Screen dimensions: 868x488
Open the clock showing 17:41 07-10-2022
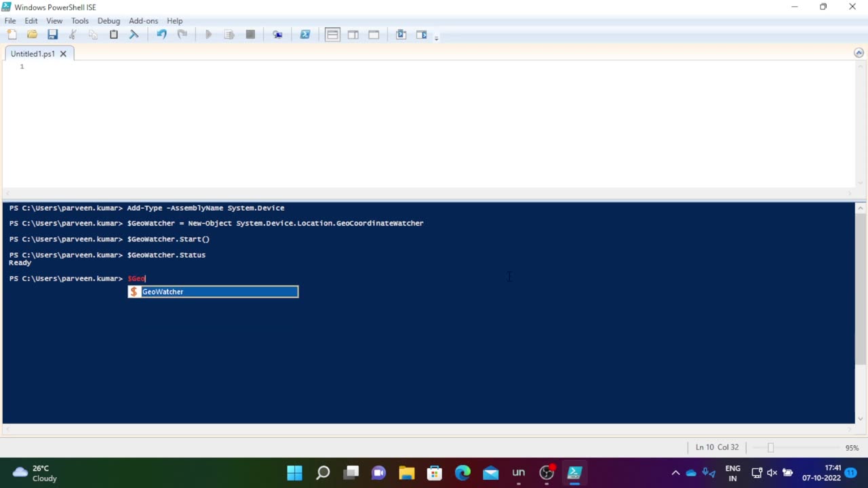click(821, 473)
